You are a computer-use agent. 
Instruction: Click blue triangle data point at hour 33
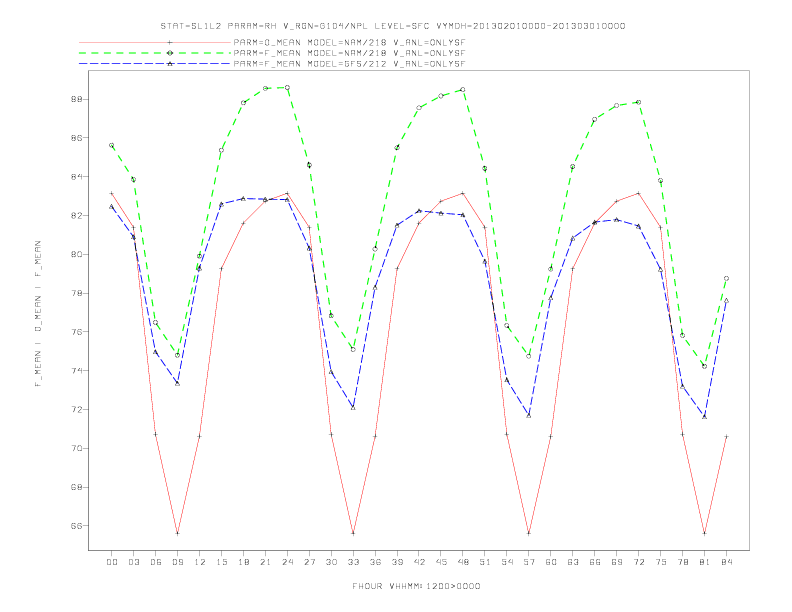coord(353,407)
